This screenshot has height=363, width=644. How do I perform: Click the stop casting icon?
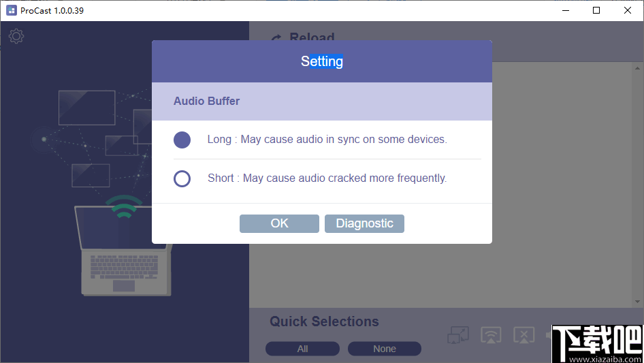[524, 334]
